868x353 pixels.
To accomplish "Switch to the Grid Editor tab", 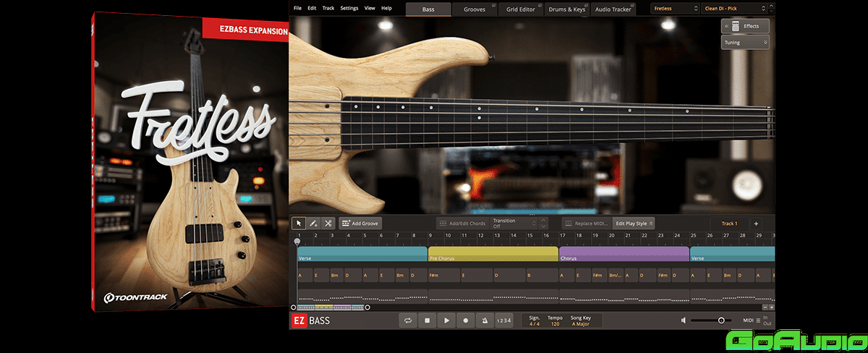I will 521,9.
